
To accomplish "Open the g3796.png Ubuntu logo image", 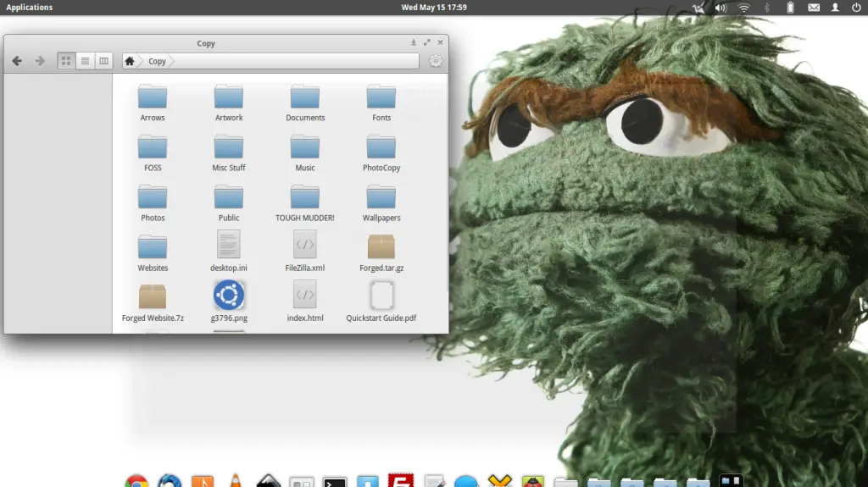I will click(229, 296).
